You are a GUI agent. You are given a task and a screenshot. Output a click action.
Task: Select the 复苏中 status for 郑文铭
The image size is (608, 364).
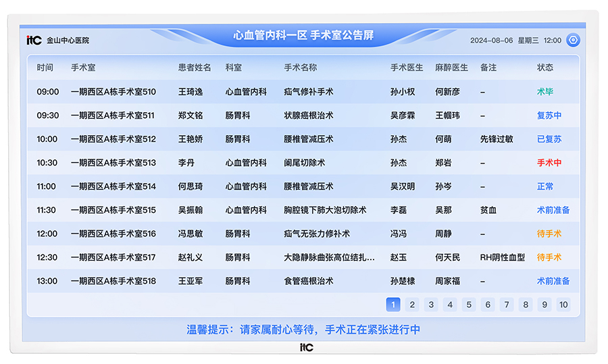click(x=549, y=115)
